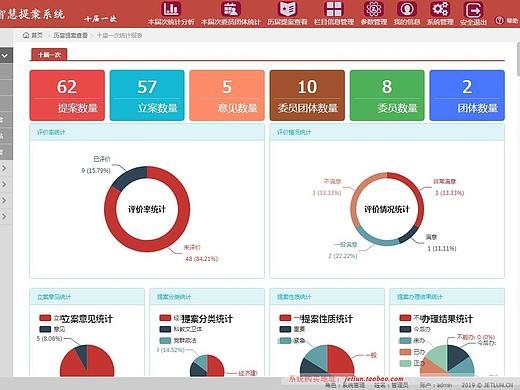The image size is (520, 390).
Task: Click the 2 团体数量 blue card
Action: 467,95
